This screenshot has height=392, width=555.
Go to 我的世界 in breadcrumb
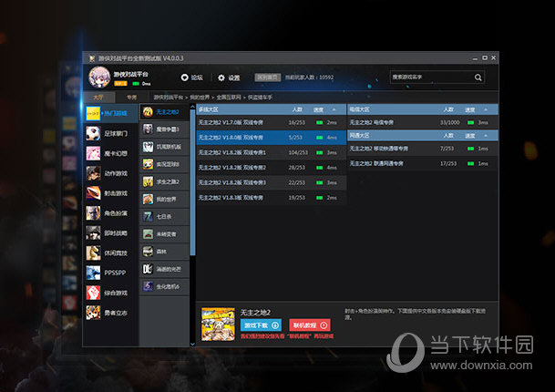click(x=200, y=97)
